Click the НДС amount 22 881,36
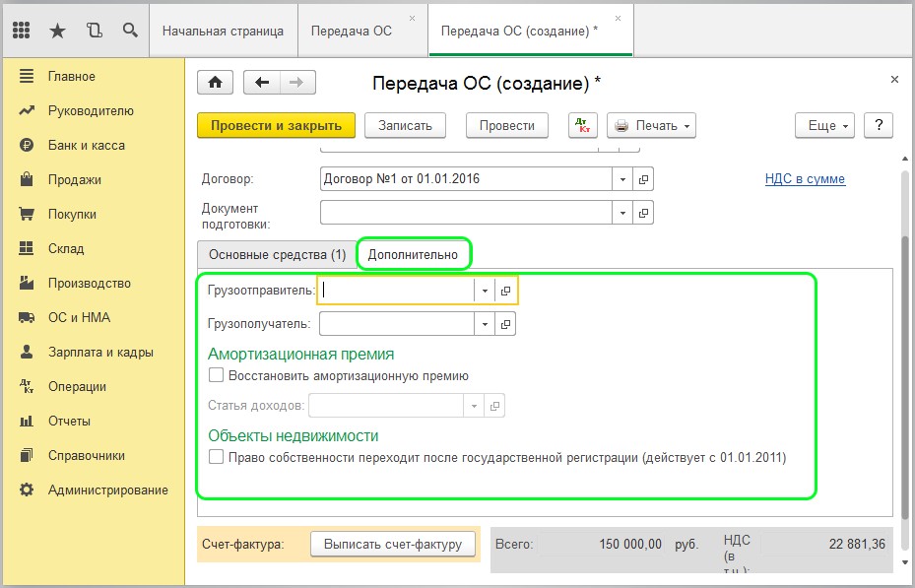This screenshot has height=588, width=915. [x=857, y=545]
